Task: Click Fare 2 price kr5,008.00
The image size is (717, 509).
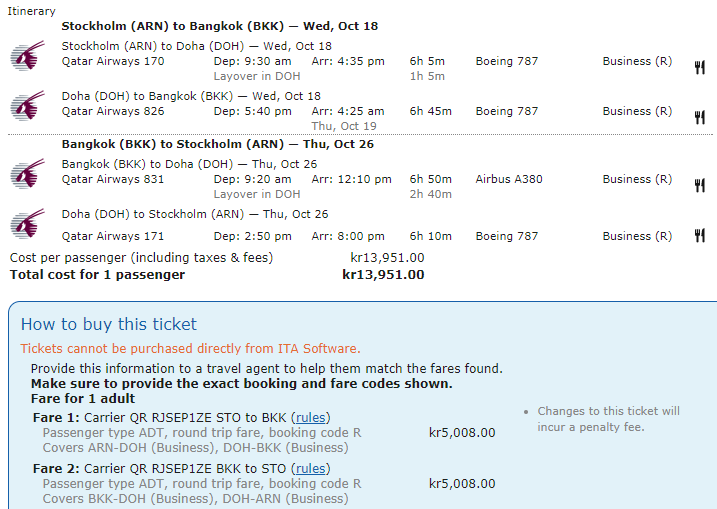Action: click(462, 484)
